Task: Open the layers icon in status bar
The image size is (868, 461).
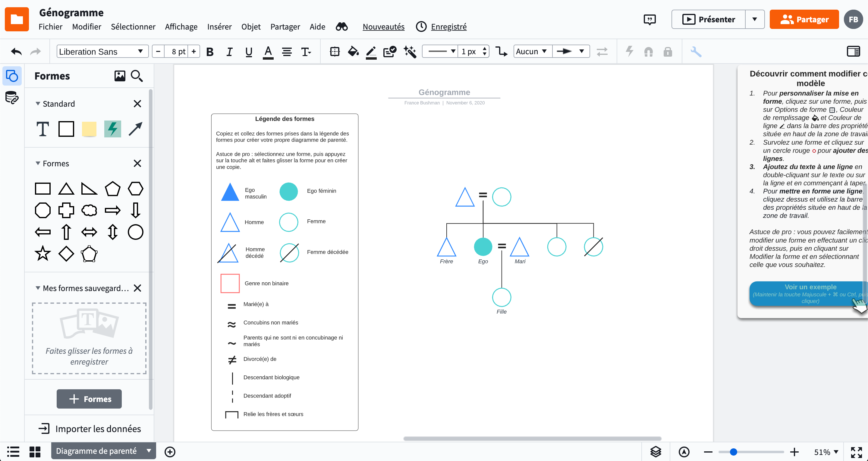Action: click(x=656, y=452)
